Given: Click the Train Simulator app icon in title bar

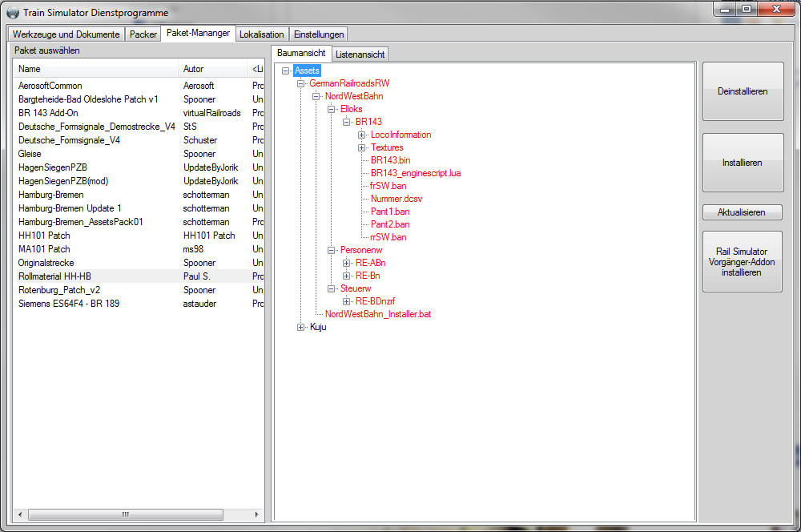Looking at the screenshot, I should point(13,12).
